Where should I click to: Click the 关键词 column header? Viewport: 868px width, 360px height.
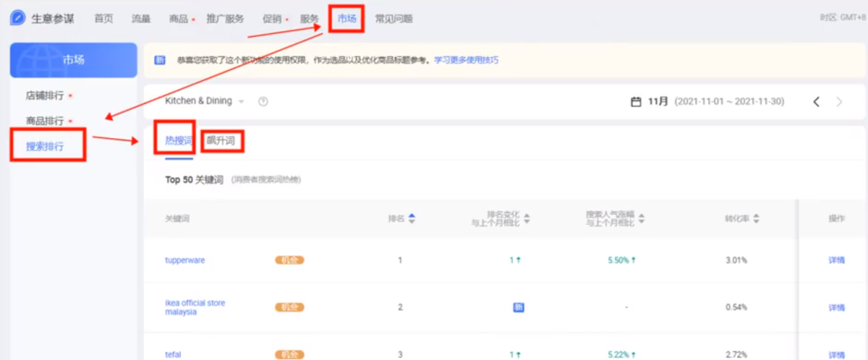click(x=177, y=219)
